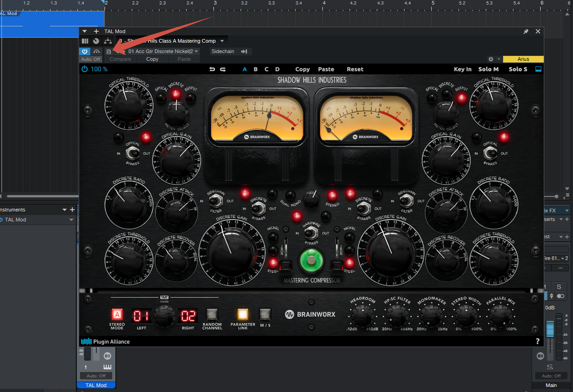
Task: Open the Auto: Off automation dropdown
Action: 91,59
